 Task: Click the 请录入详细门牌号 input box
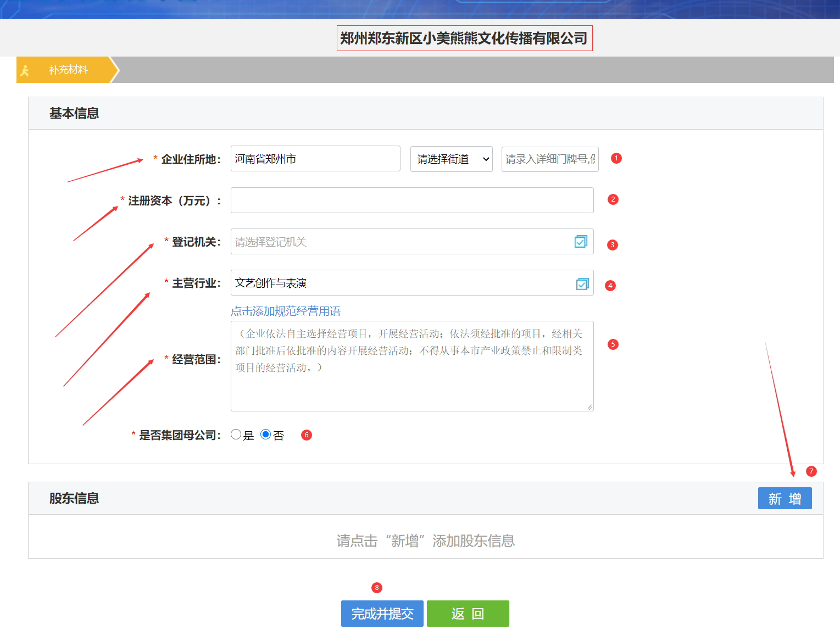pos(549,159)
